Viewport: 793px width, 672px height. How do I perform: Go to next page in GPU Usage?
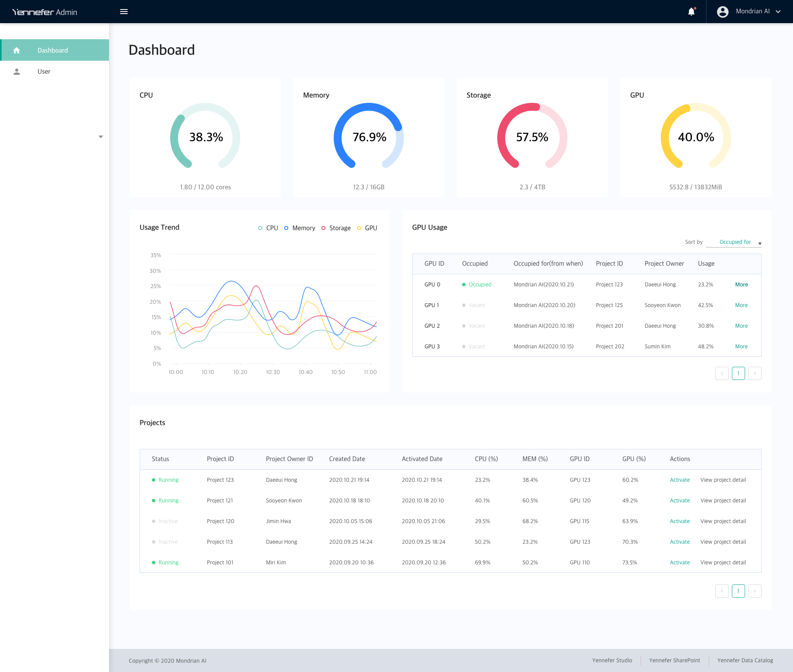[x=755, y=373]
